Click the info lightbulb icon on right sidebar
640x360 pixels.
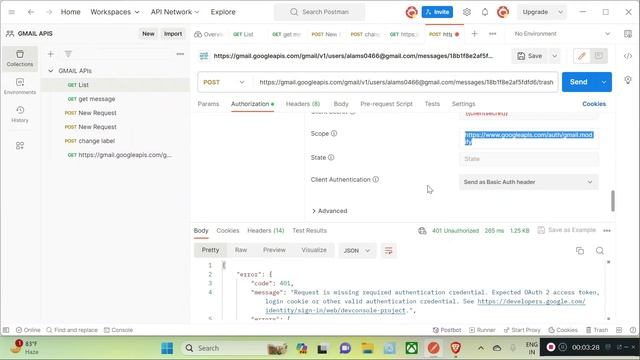point(628,80)
